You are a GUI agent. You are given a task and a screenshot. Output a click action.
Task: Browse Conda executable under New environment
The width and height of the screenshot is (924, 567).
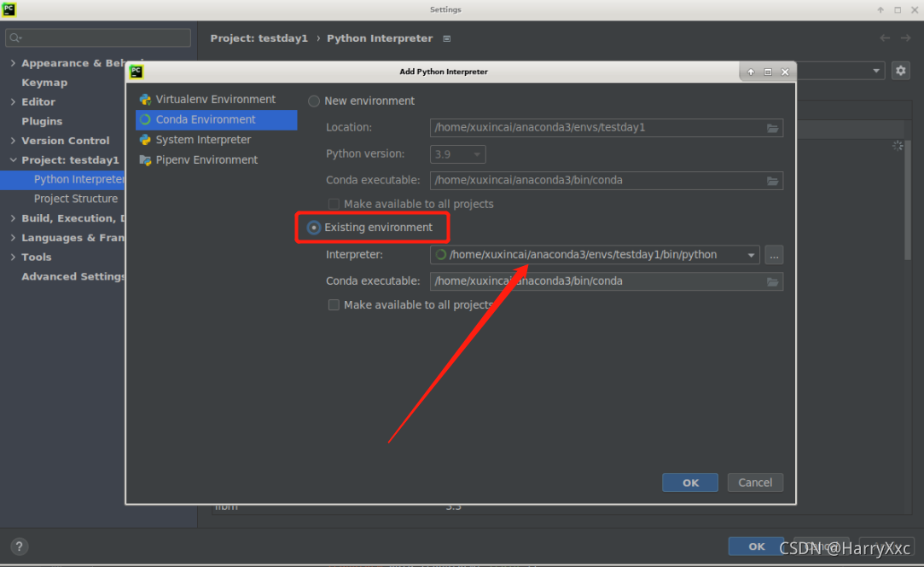coord(772,181)
